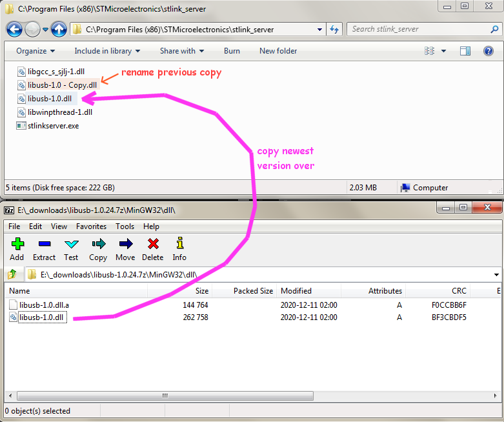Maximize the 7-Zip window
The height and width of the screenshot is (422, 504).
(463, 207)
